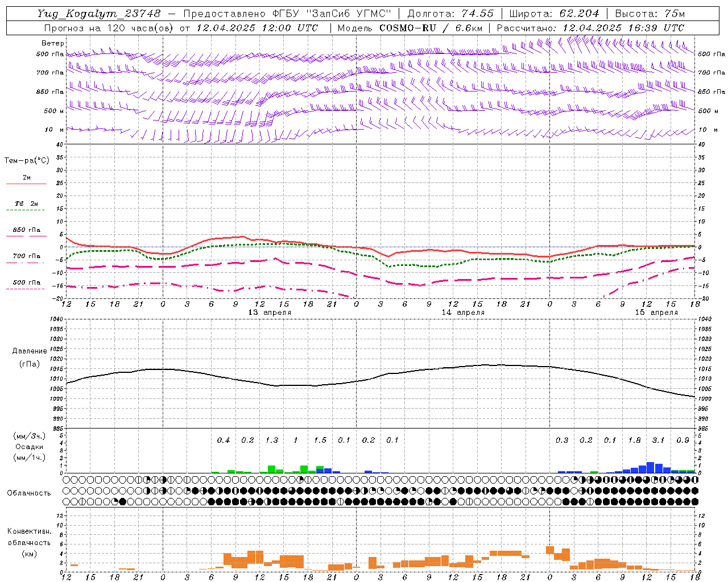The image size is (728, 582).
Task: Click the precipitation value '3.1'
Action: [x=658, y=440]
